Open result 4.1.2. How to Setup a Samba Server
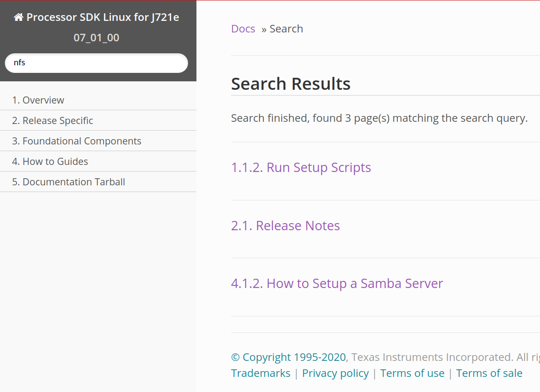 [x=337, y=284]
